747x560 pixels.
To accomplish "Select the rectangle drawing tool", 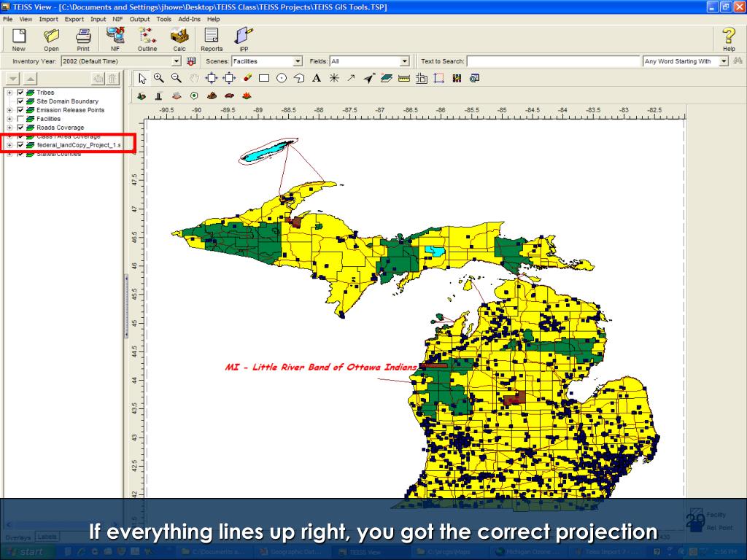I will (264, 78).
